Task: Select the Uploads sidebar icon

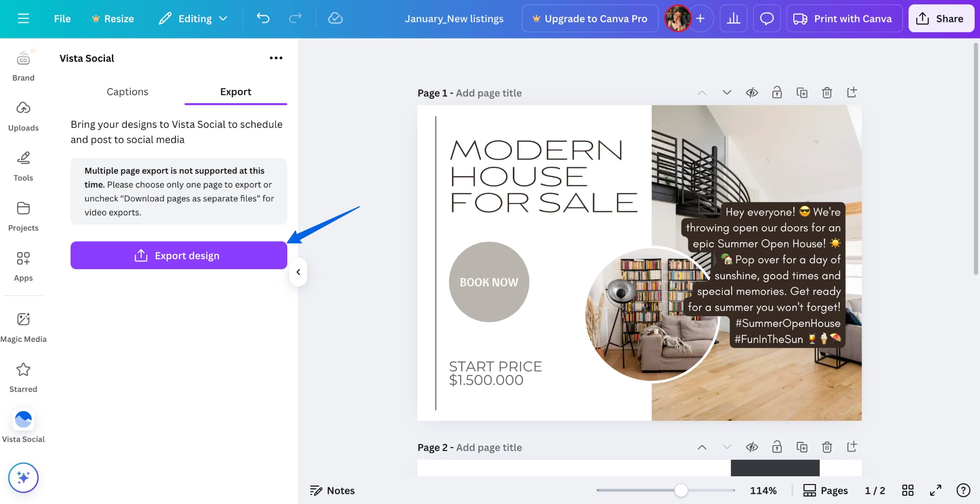Action: [x=23, y=115]
